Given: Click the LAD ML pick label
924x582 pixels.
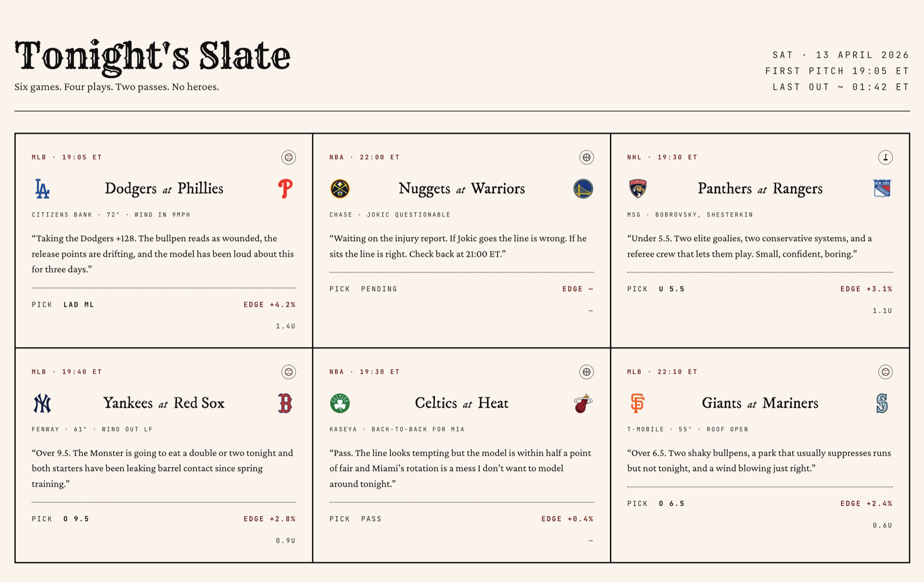Looking at the screenshot, I should coord(79,305).
